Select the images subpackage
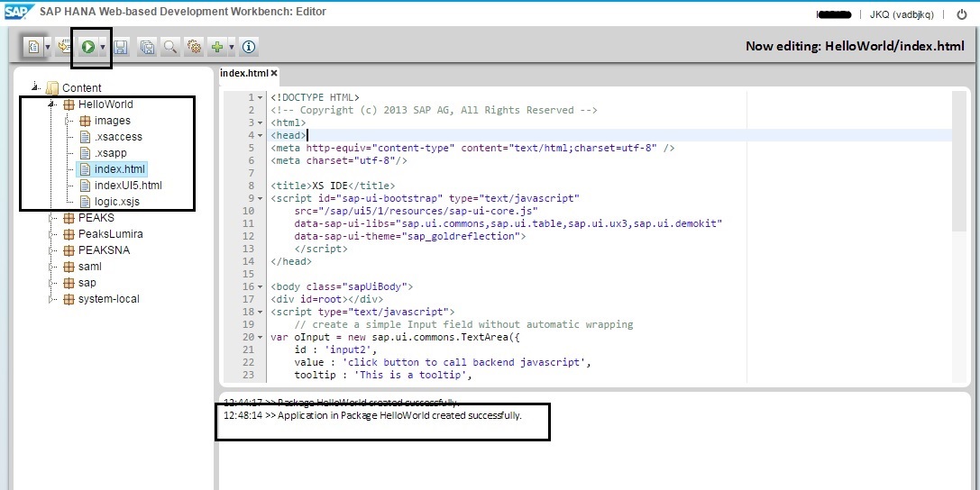 pyautogui.click(x=113, y=121)
